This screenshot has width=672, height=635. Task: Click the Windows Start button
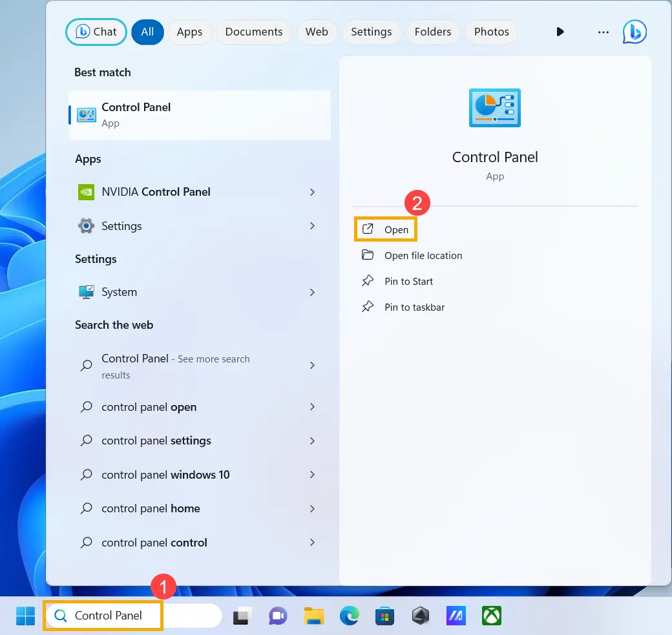click(26, 616)
